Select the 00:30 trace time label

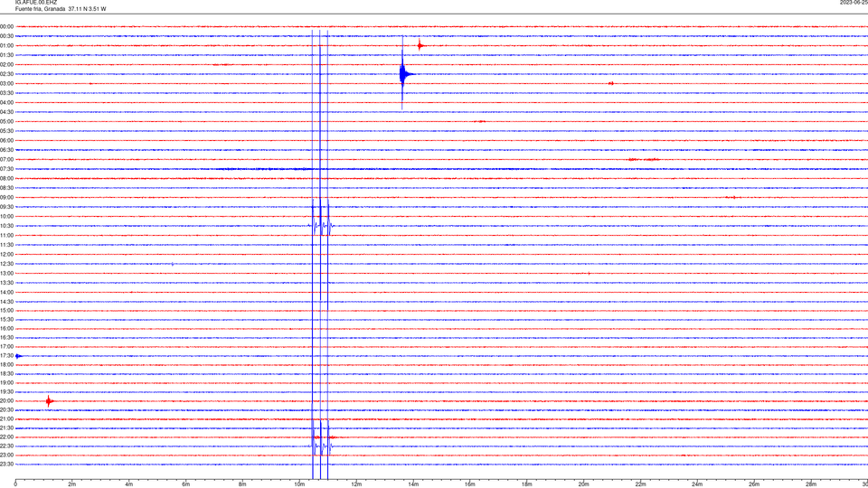[x=6, y=36]
